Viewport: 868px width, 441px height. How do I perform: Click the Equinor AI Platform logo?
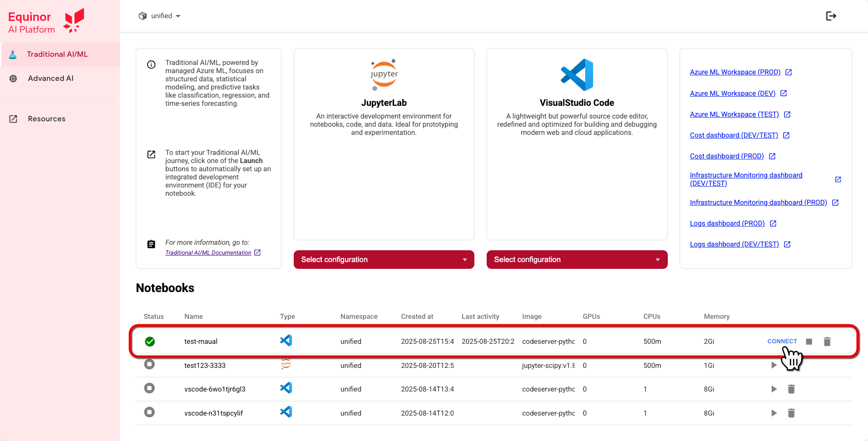click(46, 22)
